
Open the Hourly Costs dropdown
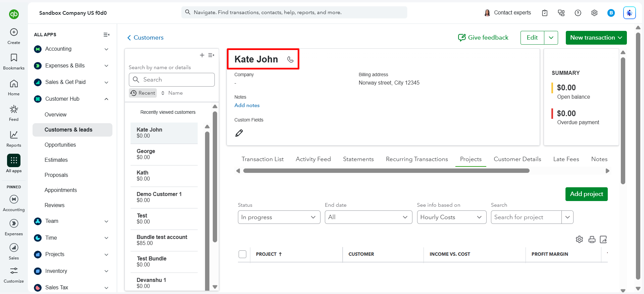click(x=451, y=217)
